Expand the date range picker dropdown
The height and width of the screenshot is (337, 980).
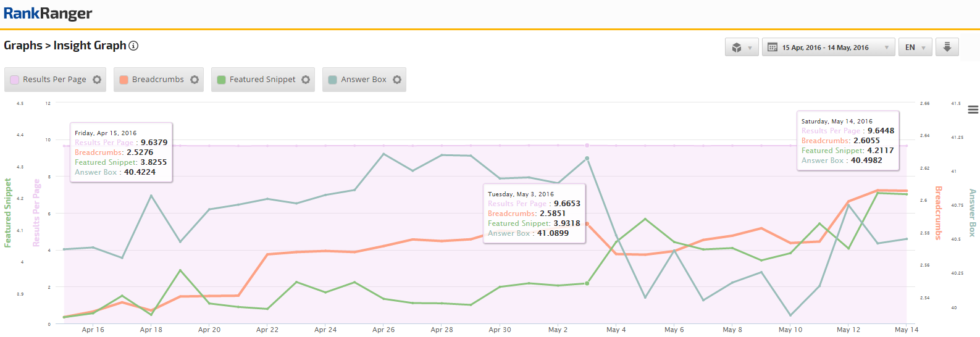828,48
